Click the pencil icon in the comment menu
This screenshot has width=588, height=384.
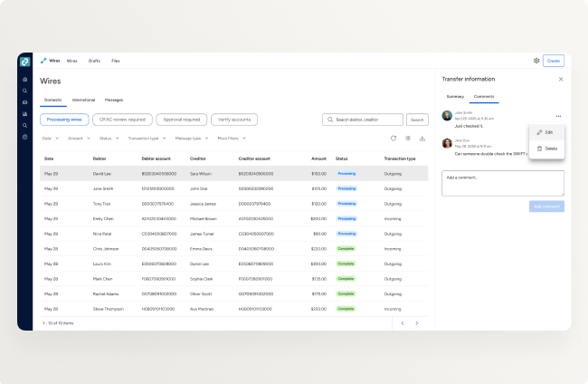[539, 132]
